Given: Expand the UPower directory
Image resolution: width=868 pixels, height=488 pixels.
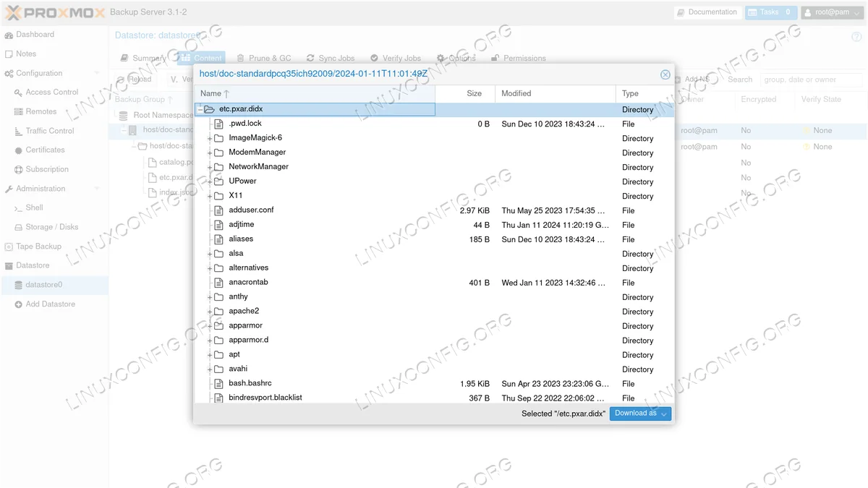Looking at the screenshot, I should pyautogui.click(x=209, y=181).
